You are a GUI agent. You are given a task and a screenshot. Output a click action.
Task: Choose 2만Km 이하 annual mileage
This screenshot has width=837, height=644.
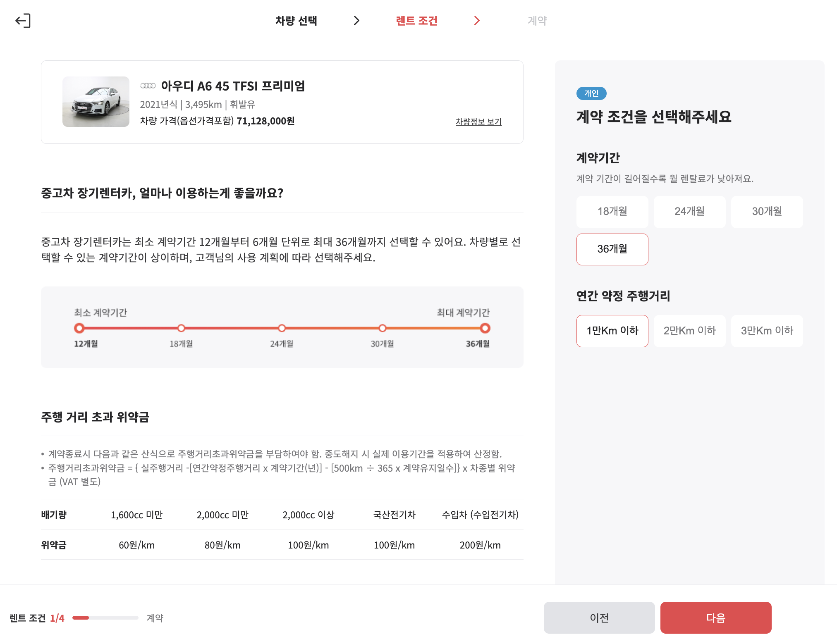pos(689,331)
